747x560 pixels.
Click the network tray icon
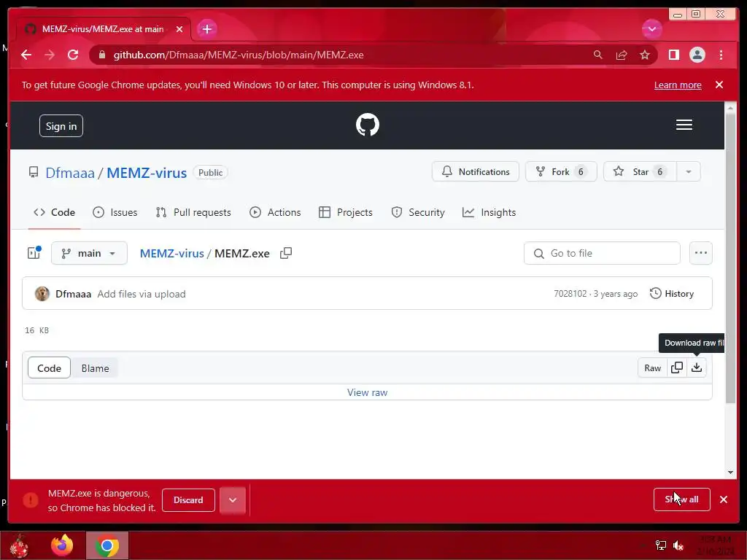[660, 545]
